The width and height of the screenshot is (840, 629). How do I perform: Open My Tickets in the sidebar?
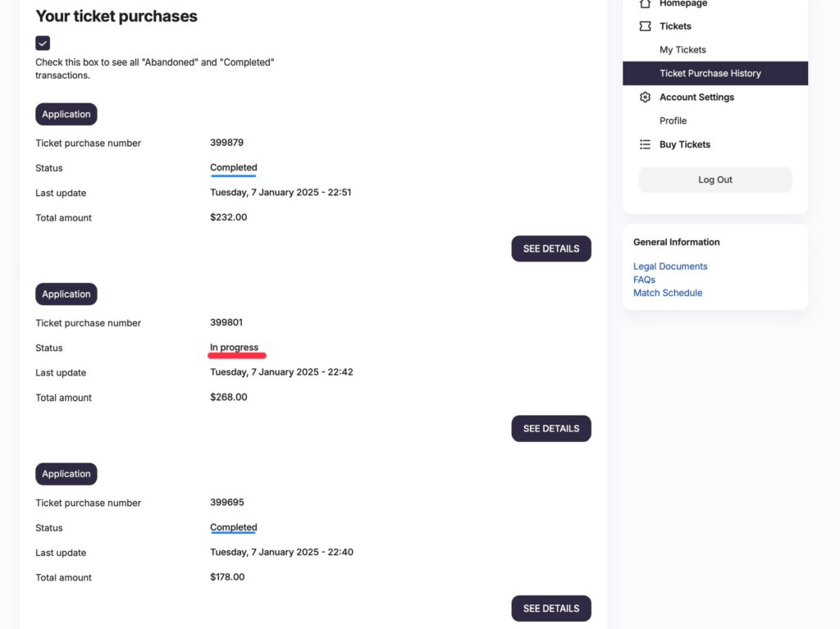[682, 50]
